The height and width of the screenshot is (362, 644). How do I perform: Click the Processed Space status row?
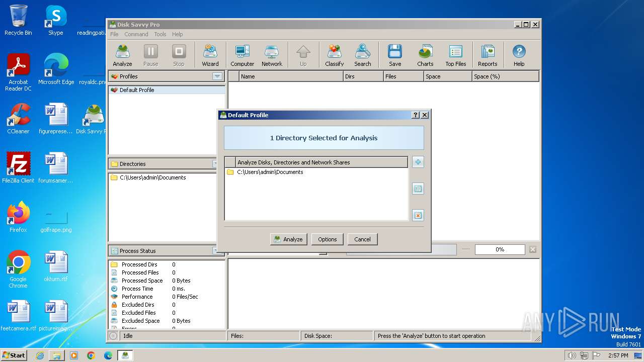click(x=167, y=281)
